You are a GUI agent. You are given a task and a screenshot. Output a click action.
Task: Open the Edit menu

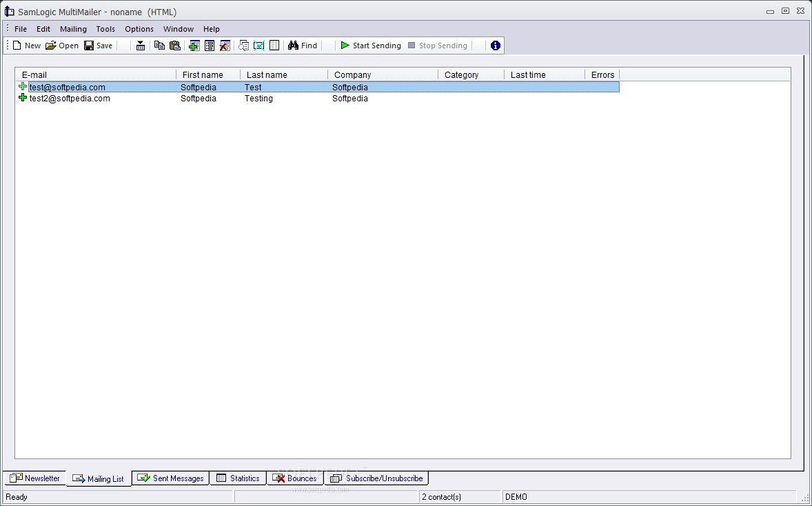[x=43, y=29]
